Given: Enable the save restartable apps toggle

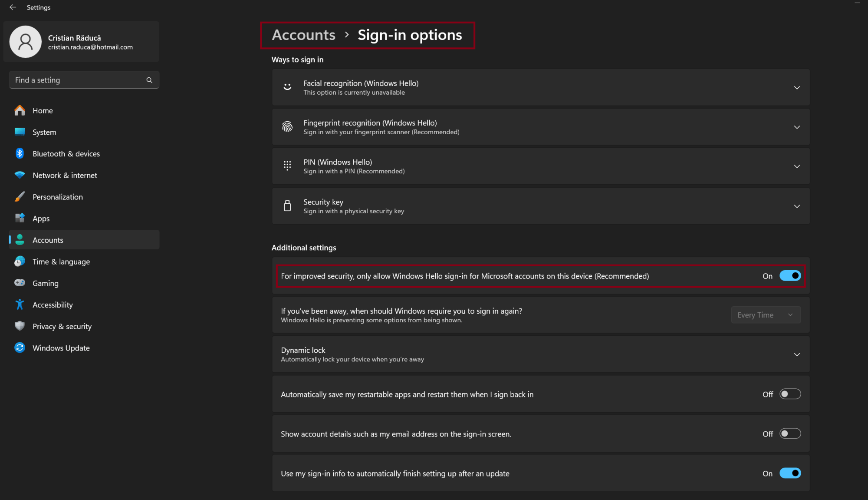Looking at the screenshot, I should point(790,394).
